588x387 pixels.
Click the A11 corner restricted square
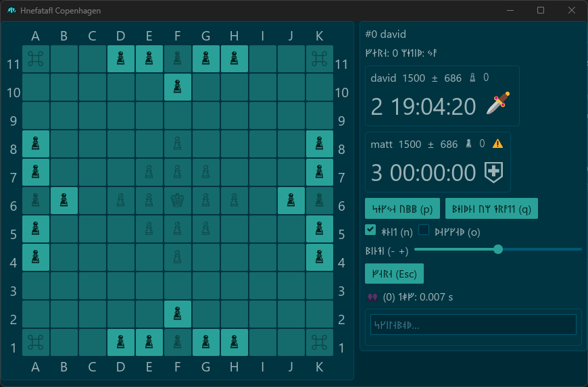(x=36, y=59)
